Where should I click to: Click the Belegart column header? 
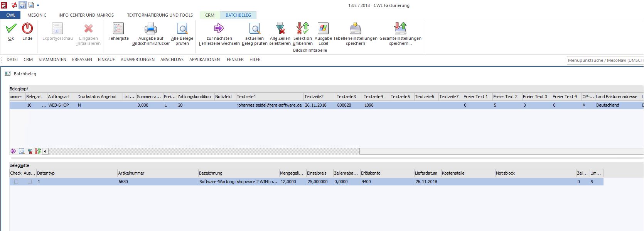36,97
